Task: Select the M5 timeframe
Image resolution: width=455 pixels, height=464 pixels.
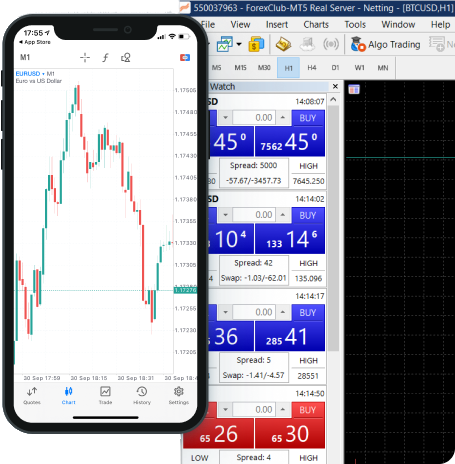Action: point(216,68)
